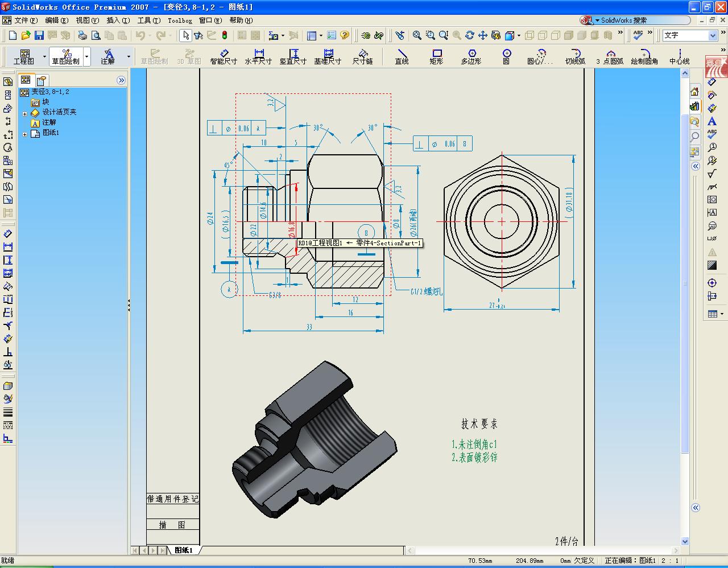Viewport: 728px width, 568px height.
Task: Go to the first sheet with tab-scroll arrow
Action: point(135,550)
